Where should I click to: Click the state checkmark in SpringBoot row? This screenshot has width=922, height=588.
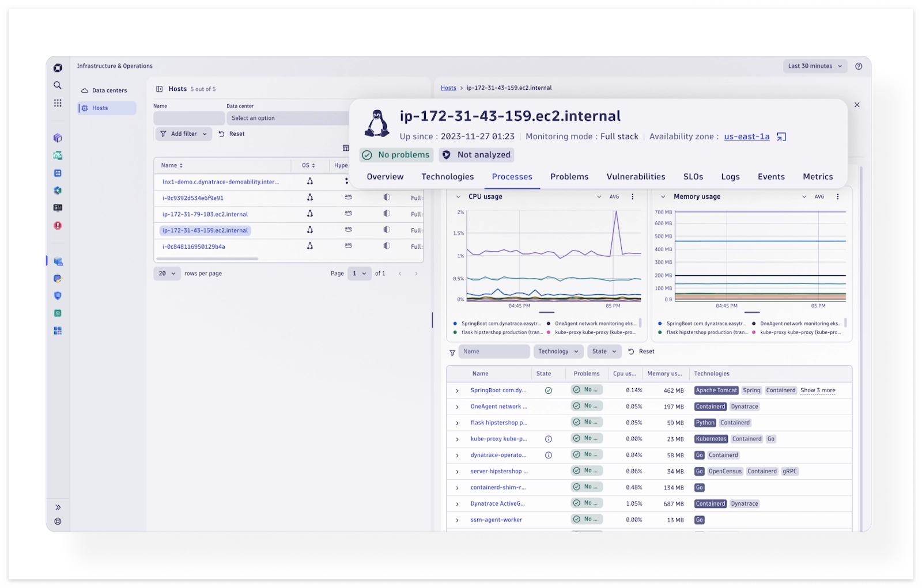549,390
